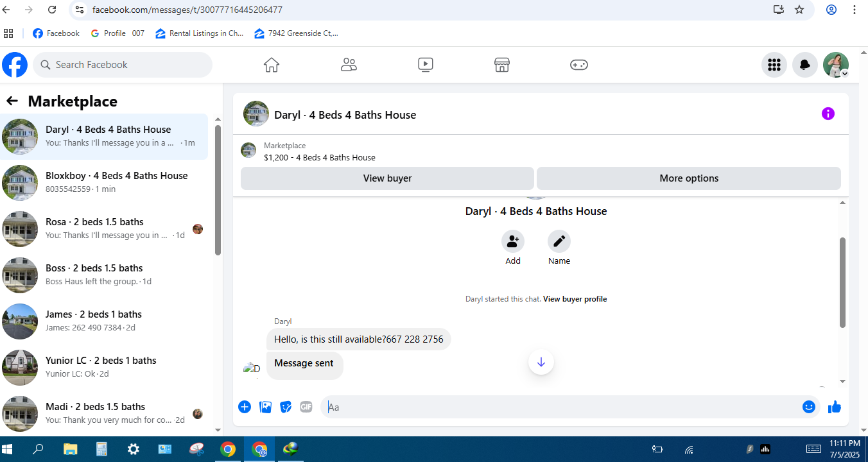
Task: Click the Facebook logo
Action: (x=15, y=65)
